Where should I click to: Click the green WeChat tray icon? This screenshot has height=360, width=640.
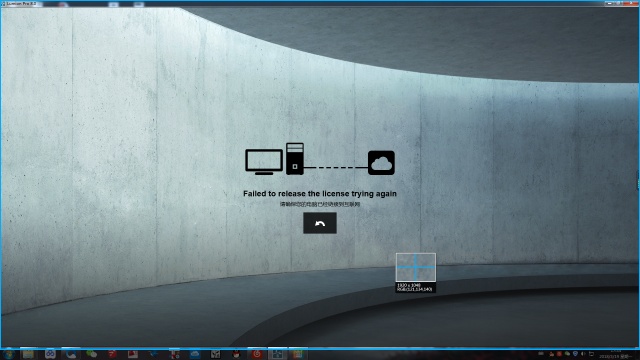[567, 354]
